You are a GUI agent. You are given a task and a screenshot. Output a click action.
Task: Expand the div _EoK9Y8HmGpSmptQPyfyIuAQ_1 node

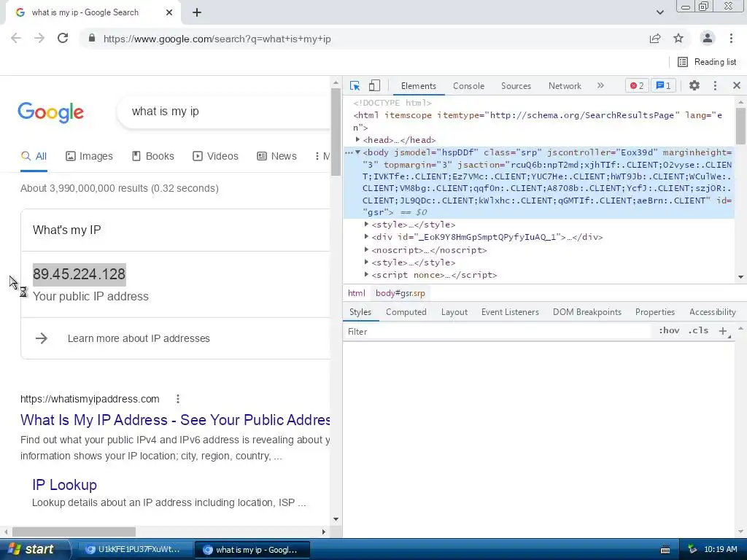point(366,236)
